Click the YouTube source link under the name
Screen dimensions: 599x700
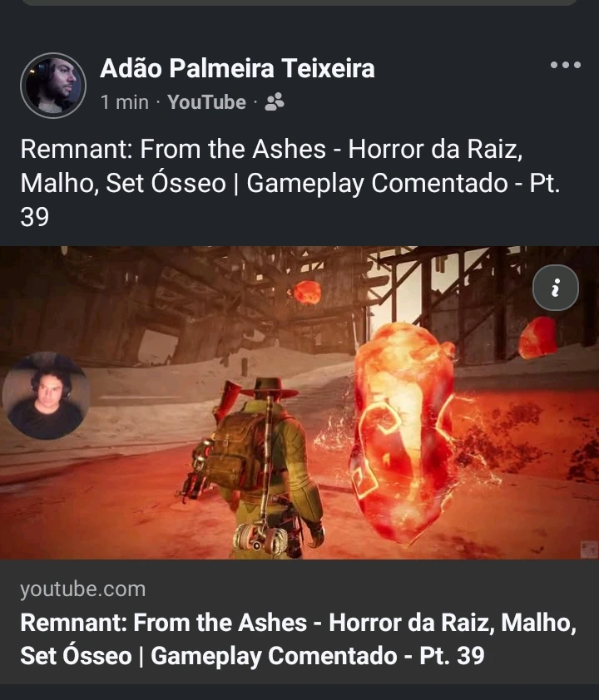click(206, 102)
